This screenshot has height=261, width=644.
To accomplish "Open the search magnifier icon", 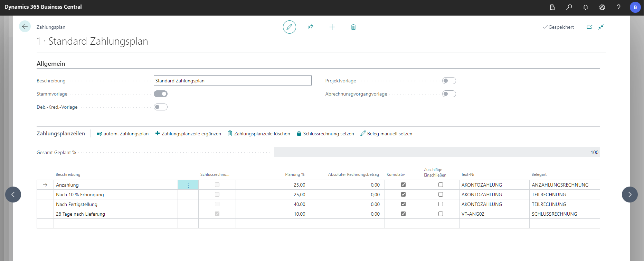I will [x=569, y=7].
